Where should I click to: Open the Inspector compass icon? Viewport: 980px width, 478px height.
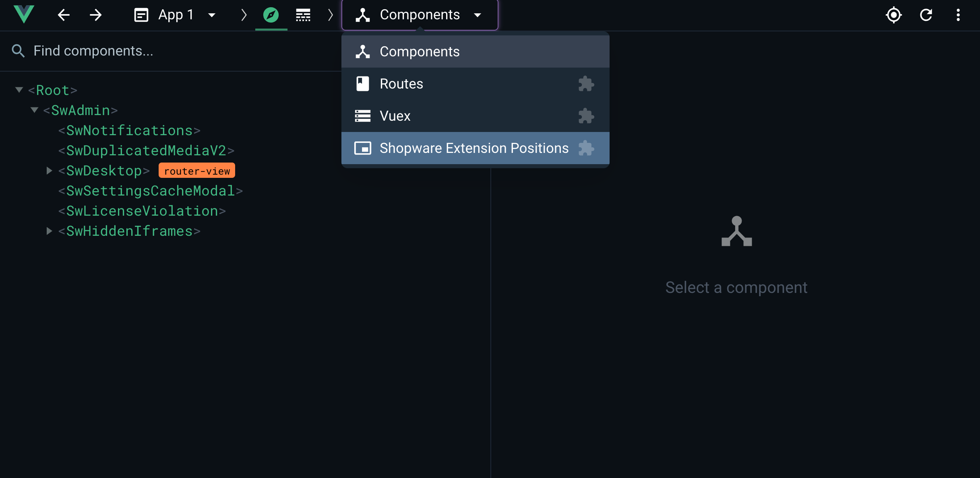point(271,14)
